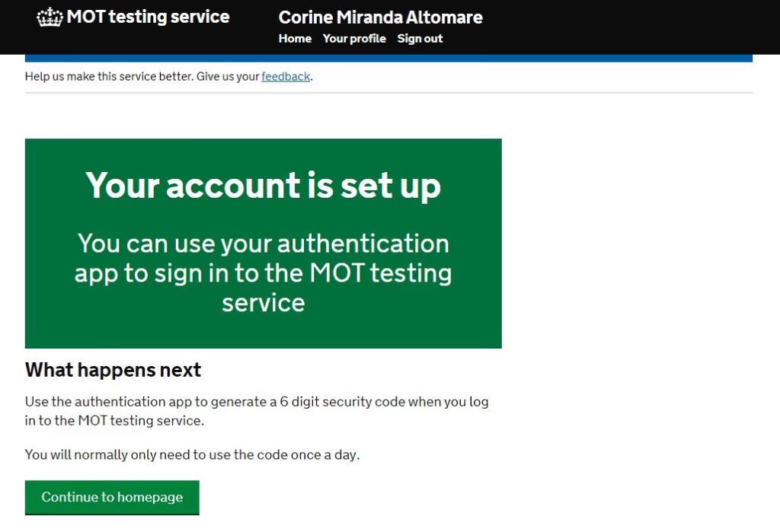Click the 'Your account is set up' heading
The width and height of the screenshot is (780, 532).
pos(263,185)
